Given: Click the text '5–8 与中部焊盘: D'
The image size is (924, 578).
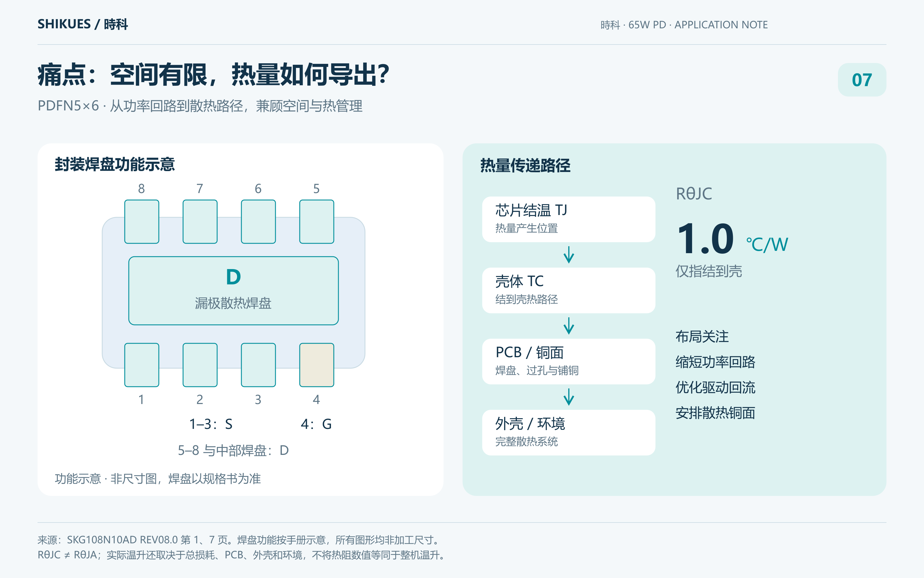Looking at the screenshot, I should pos(233,450).
